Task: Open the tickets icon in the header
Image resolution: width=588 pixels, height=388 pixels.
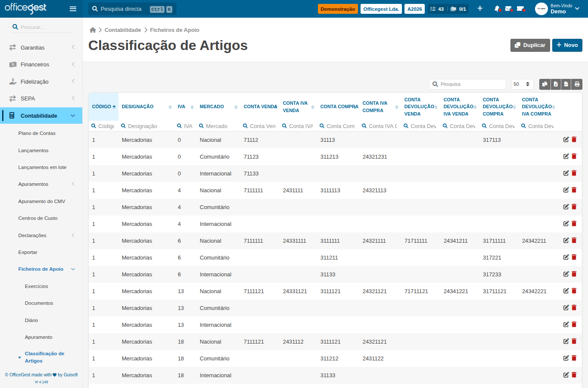Action: point(520,9)
